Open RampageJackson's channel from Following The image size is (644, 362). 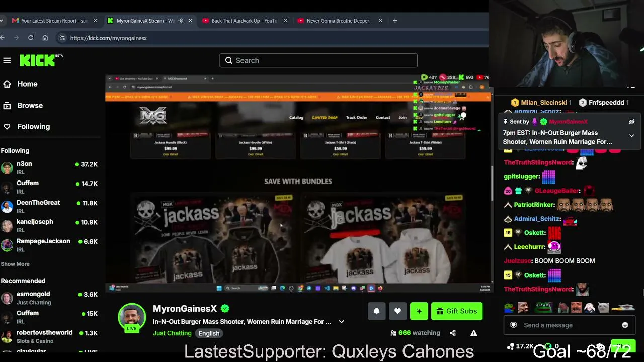click(x=49, y=245)
